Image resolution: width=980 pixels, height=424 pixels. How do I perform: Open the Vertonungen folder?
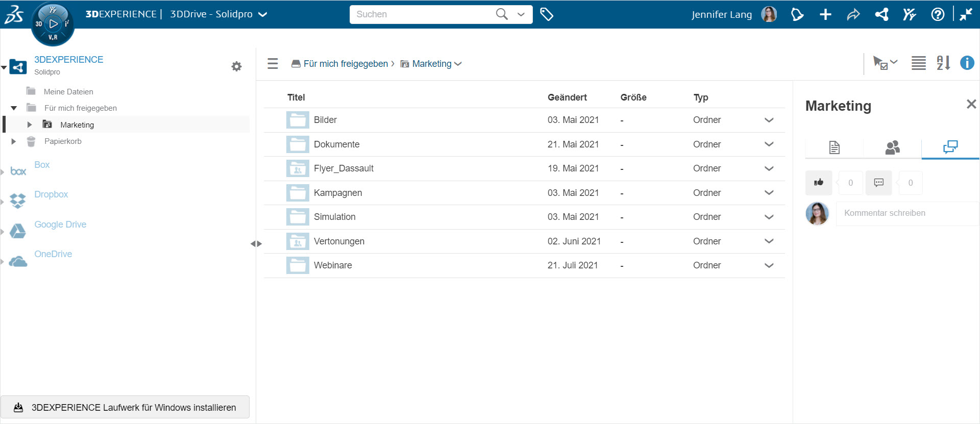coord(339,241)
